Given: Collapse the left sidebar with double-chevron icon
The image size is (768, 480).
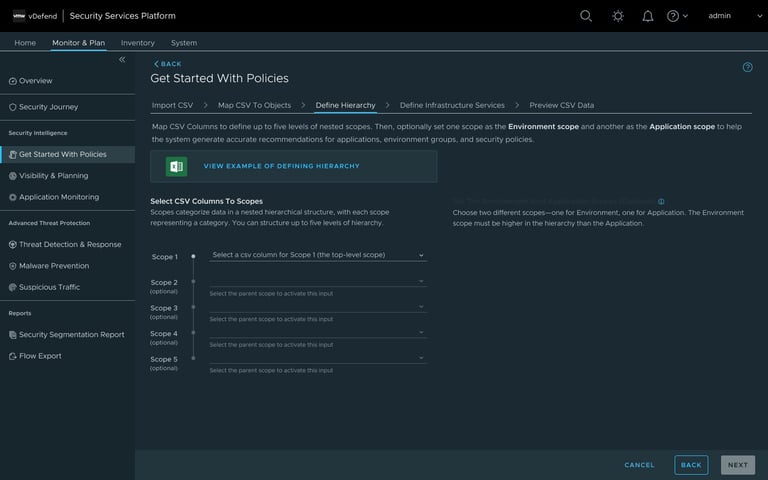Looking at the screenshot, I should click(x=122, y=60).
